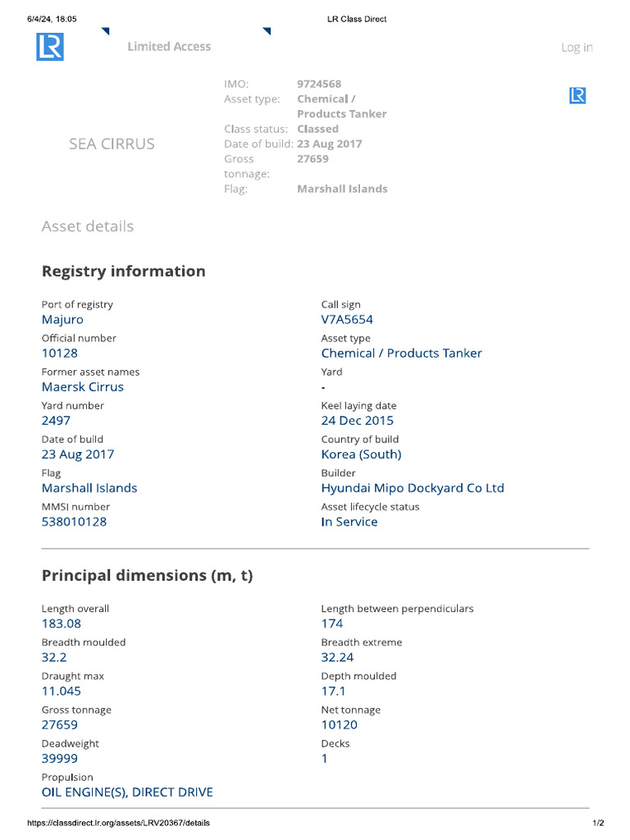Click call sign V7A5654
This screenshot has width=630, height=840.
(347, 319)
